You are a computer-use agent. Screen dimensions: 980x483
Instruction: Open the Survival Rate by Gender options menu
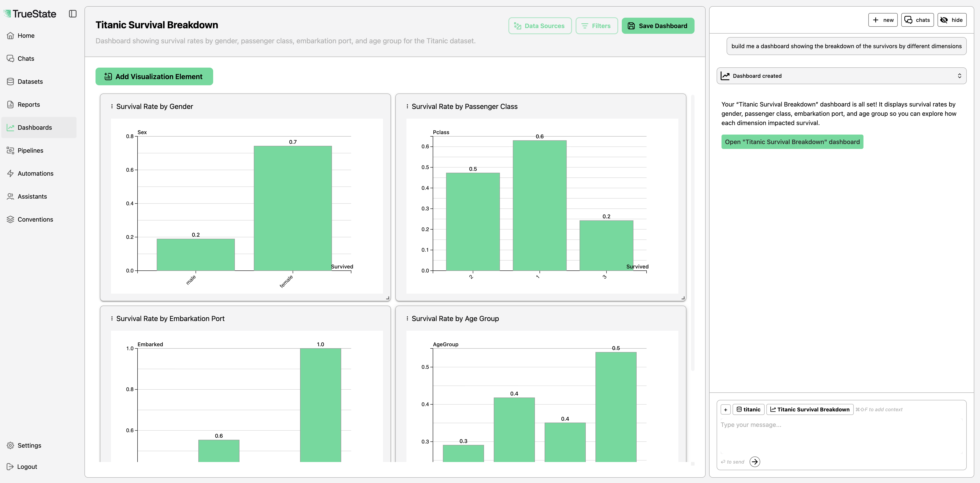pyautogui.click(x=112, y=106)
